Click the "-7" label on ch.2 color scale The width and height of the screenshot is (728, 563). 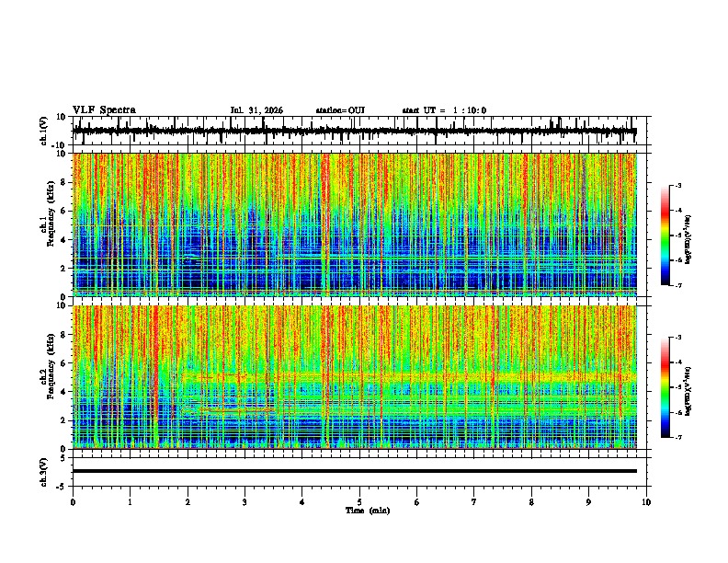pyautogui.click(x=677, y=437)
